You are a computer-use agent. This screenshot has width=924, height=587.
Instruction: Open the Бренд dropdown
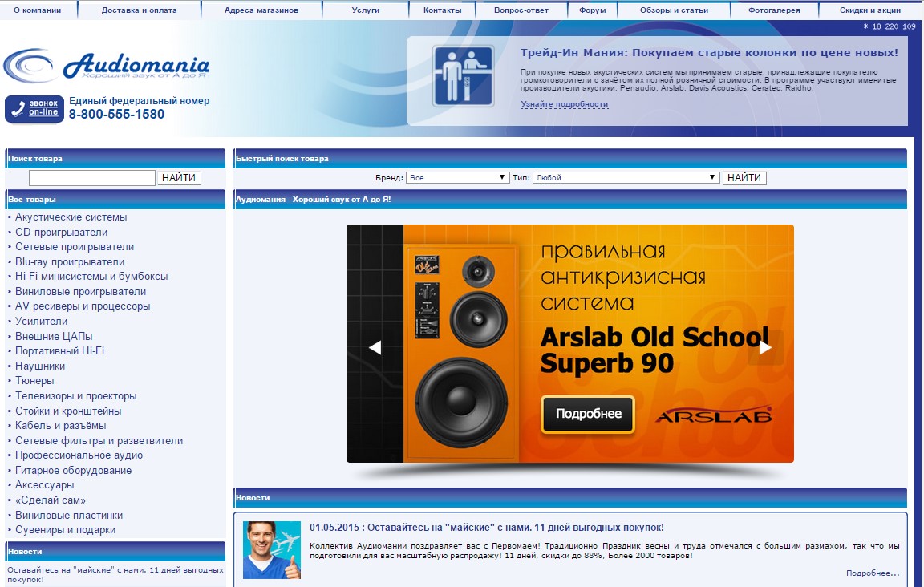(x=457, y=177)
